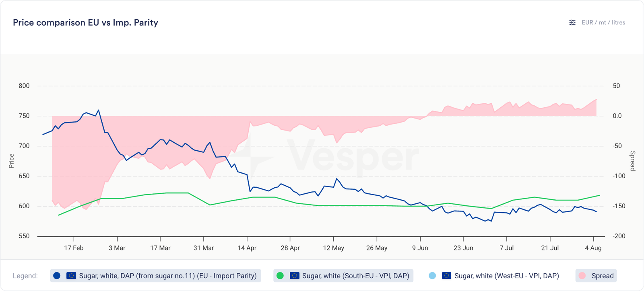The height and width of the screenshot is (291, 644).
Task: Click the EU flag in West-EU legend item
Action: 446,276
